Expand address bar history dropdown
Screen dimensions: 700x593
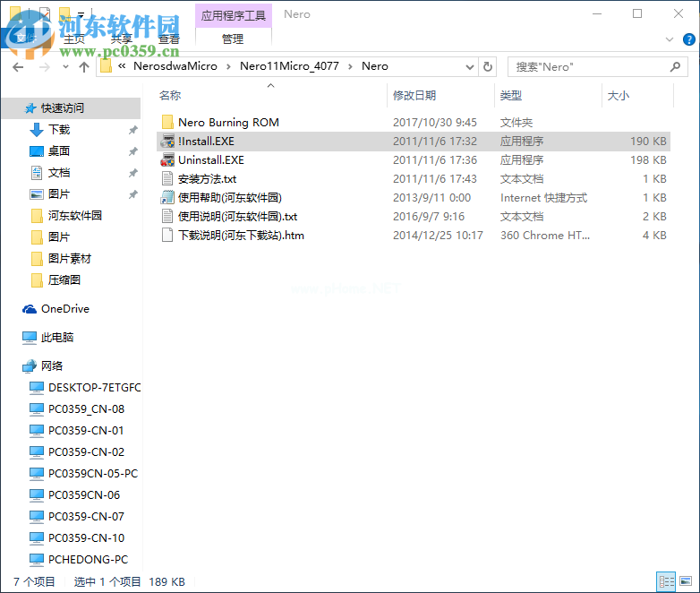click(x=469, y=67)
